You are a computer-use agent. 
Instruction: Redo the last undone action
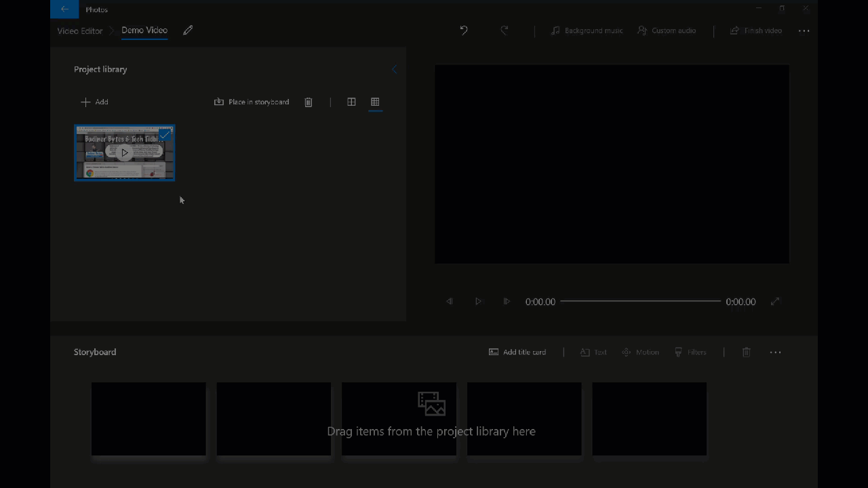(504, 30)
